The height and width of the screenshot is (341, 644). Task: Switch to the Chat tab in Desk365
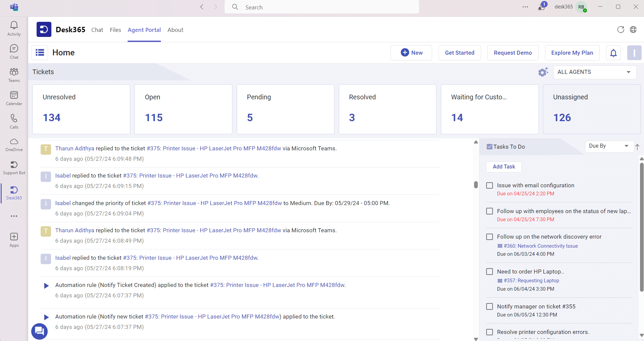[97, 30]
